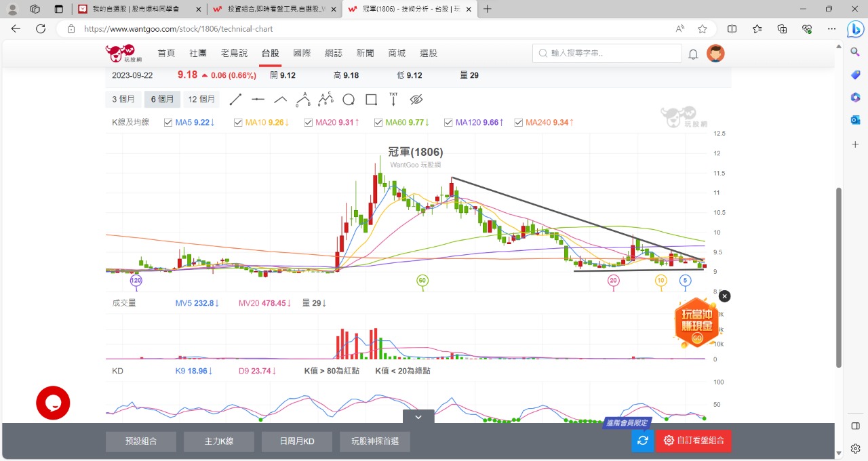Select the rectangle drawing tool
The width and height of the screenshot is (868, 461).
coord(371,100)
